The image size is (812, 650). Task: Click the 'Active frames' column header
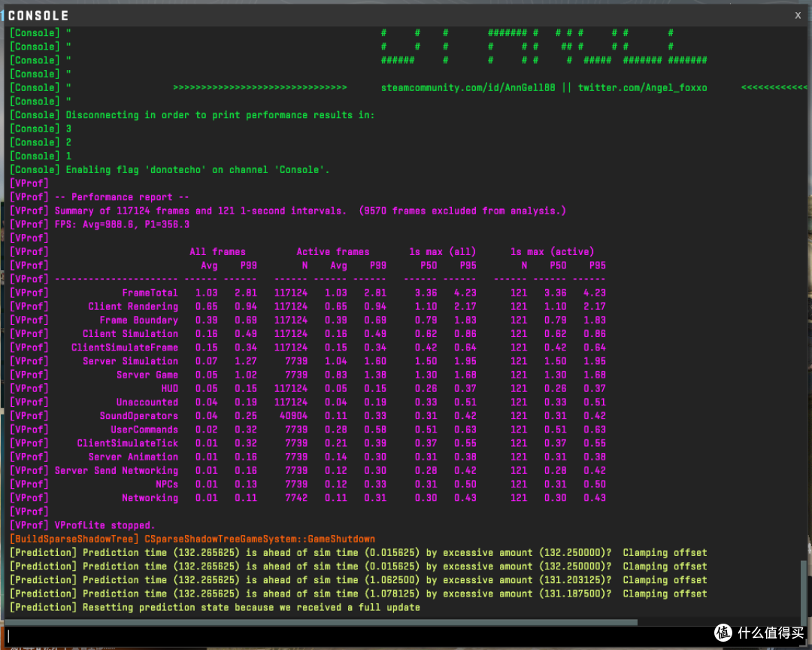pos(333,252)
